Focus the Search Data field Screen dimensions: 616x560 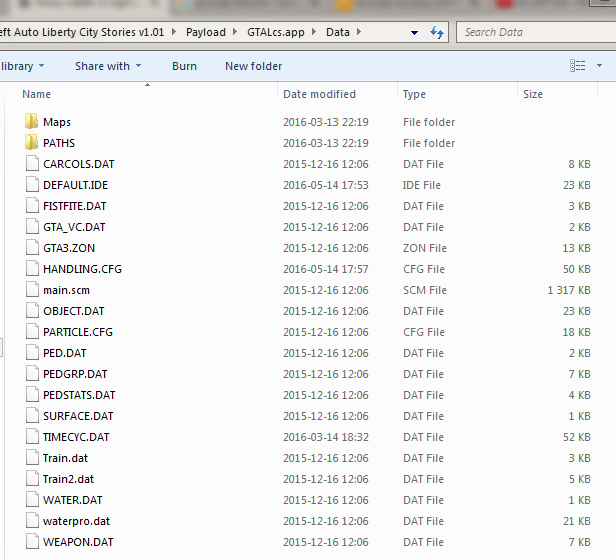click(x=536, y=32)
